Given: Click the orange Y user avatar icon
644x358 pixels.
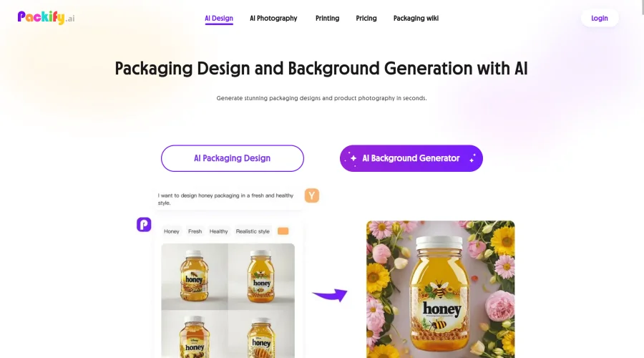Looking at the screenshot, I should (x=312, y=195).
